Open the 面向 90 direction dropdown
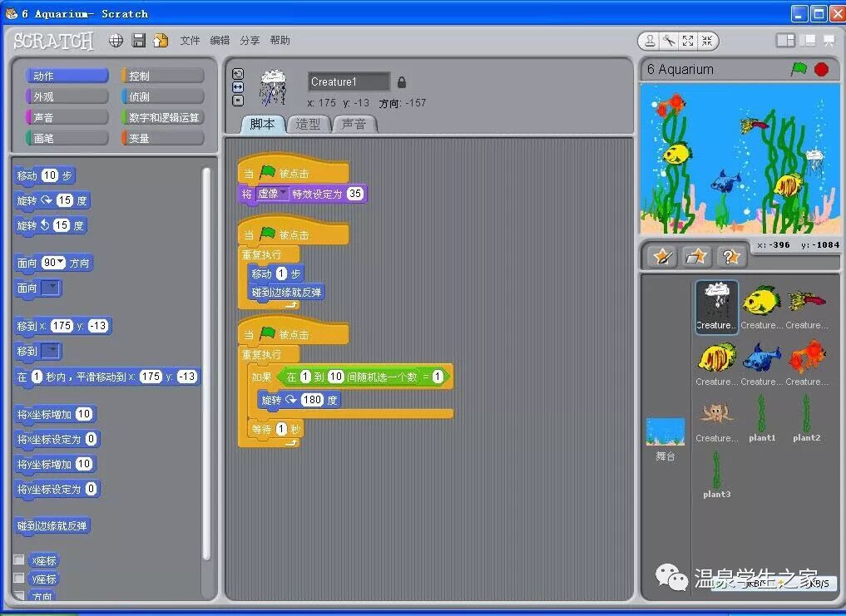 pyautogui.click(x=60, y=263)
